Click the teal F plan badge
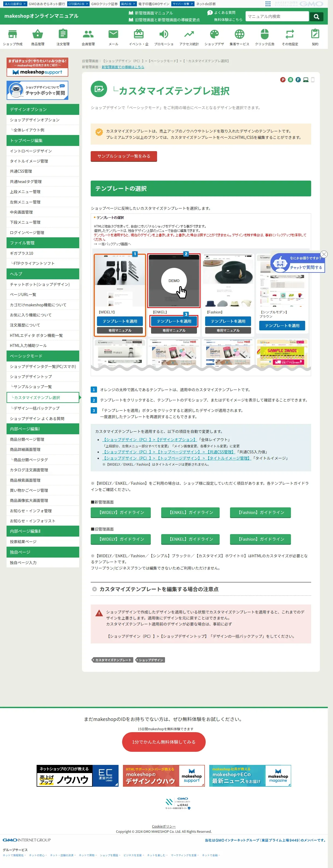Viewport: 333px width, 868px height. point(298,80)
